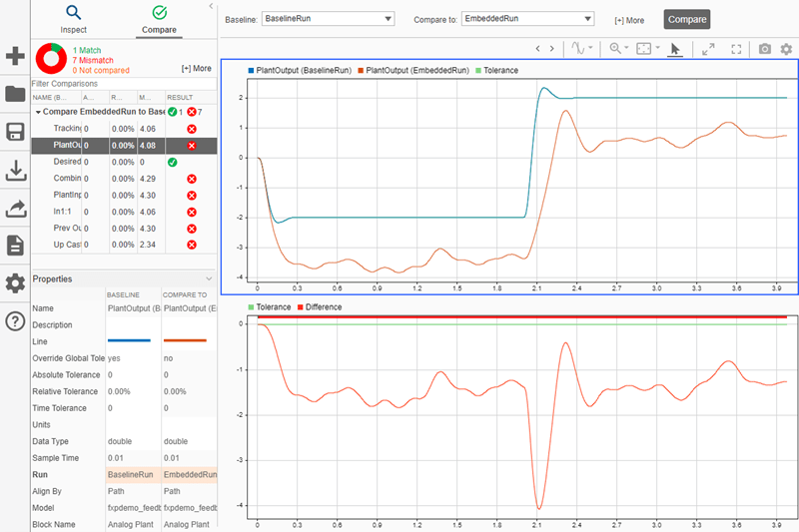Switch to the Inspect tab
799x532 pixels.
[73, 20]
